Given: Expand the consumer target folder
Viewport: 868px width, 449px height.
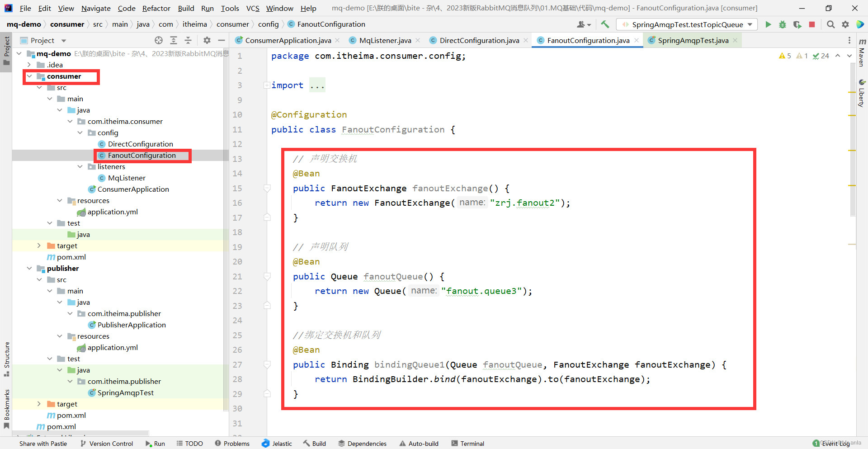Looking at the screenshot, I should [39, 246].
